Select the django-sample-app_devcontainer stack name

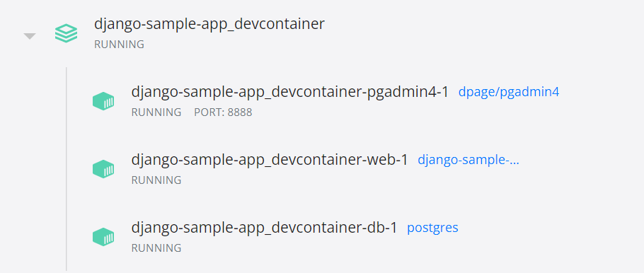[209, 24]
